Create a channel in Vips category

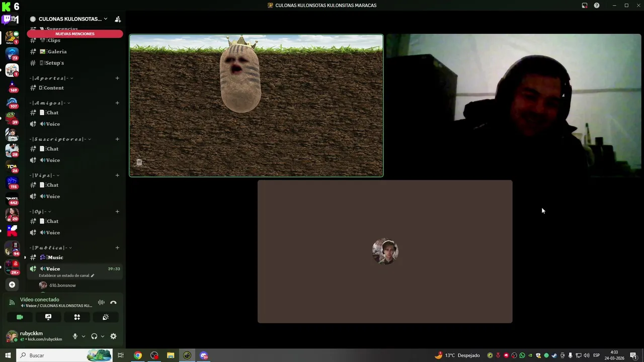(x=117, y=175)
